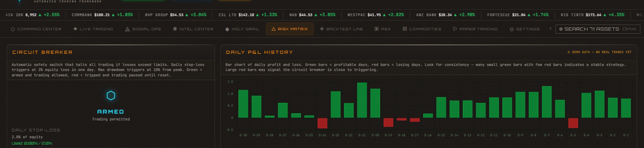Screen dimensions: 644x148
Task: Click the ANZ BANK $38.34 ticker
Action: click(445, 15)
